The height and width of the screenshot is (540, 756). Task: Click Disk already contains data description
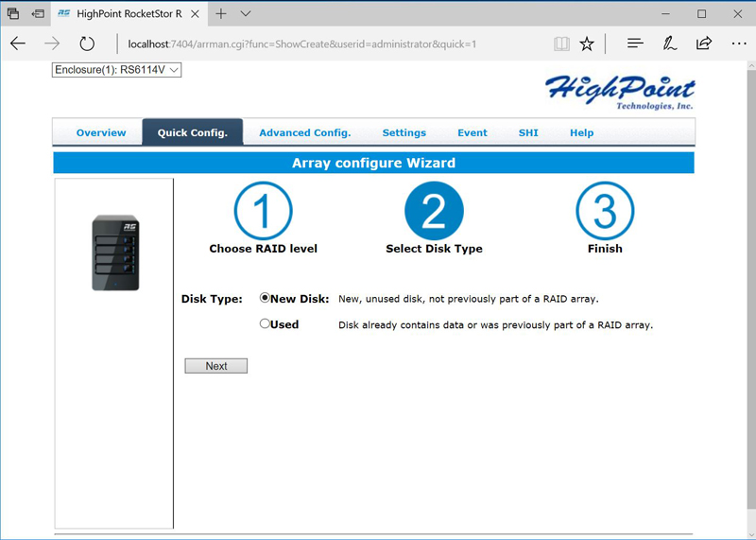(495, 324)
